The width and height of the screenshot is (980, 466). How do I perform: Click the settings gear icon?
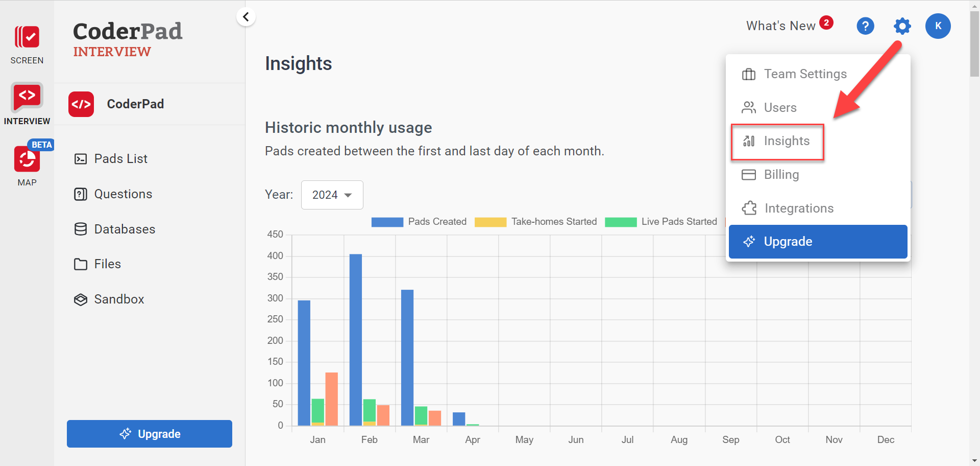(x=902, y=26)
